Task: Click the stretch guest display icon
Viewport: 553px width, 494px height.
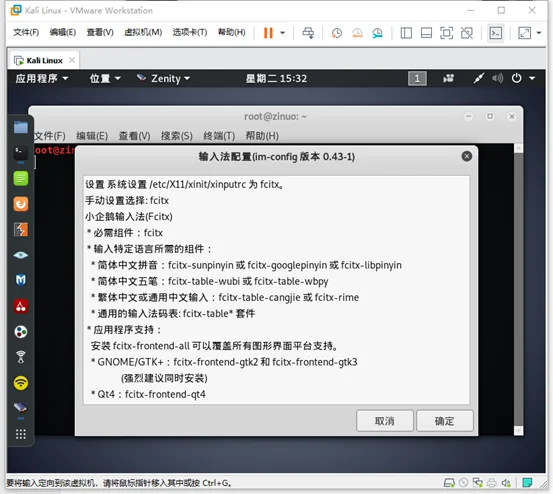Action: (524, 33)
